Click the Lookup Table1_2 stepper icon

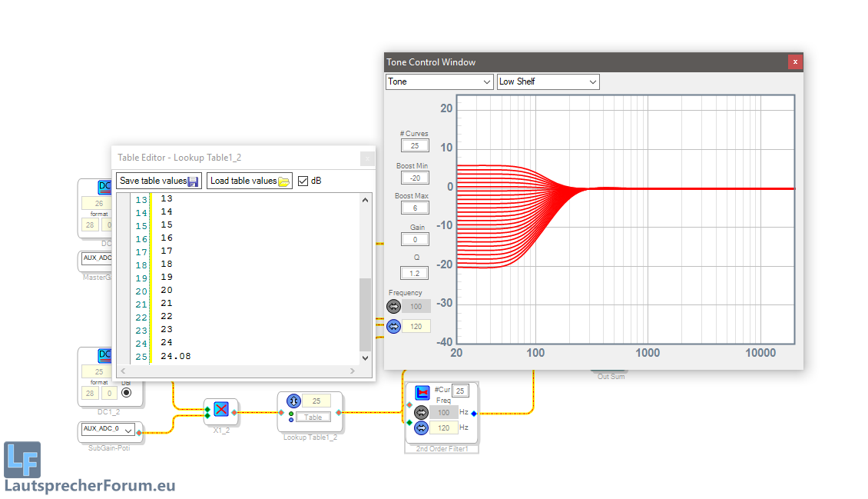293,401
